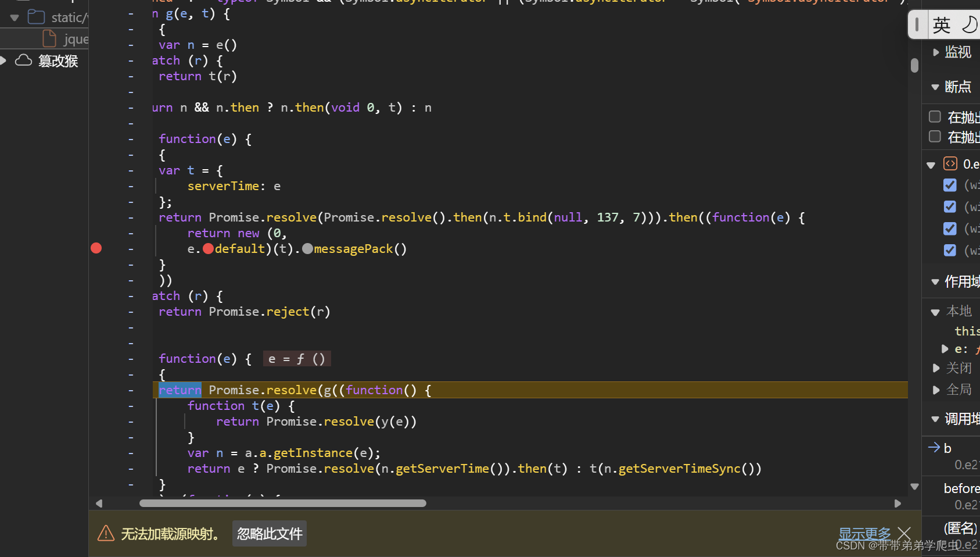The width and height of the screenshot is (980, 557).
Task: Expand the e variable under 本地
Action: tap(945, 349)
